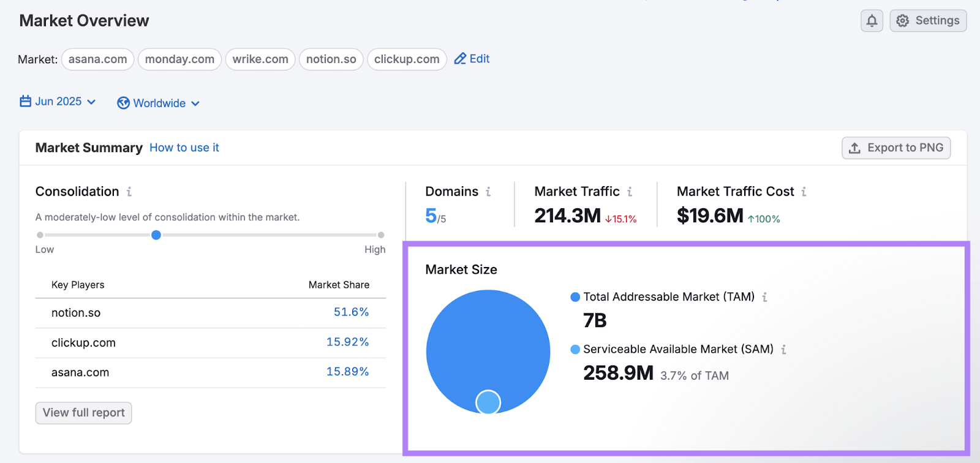The image size is (980, 463).
Task: Click the notifications bell icon
Action: [872, 21]
